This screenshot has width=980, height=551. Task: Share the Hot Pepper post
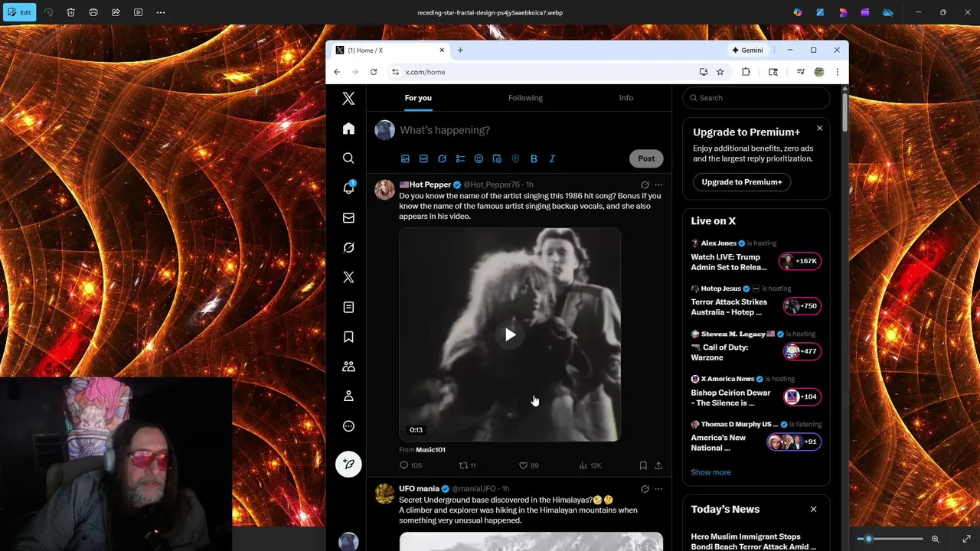(658, 465)
